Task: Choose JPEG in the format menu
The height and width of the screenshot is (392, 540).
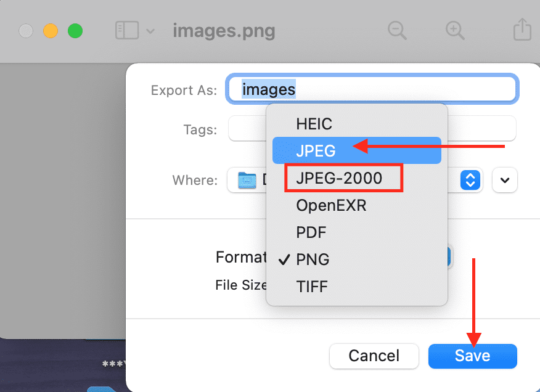Action: pyautogui.click(x=316, y=150)
